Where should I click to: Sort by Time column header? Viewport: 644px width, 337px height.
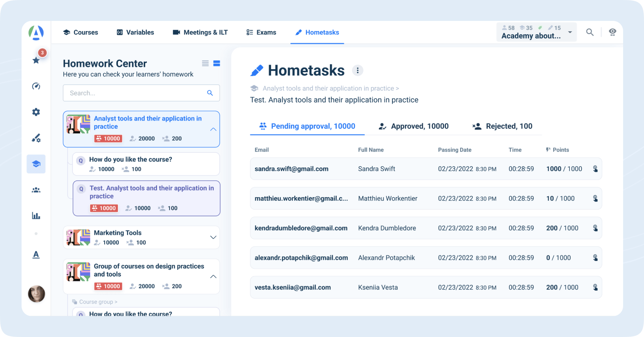click(x=515, y=150)
